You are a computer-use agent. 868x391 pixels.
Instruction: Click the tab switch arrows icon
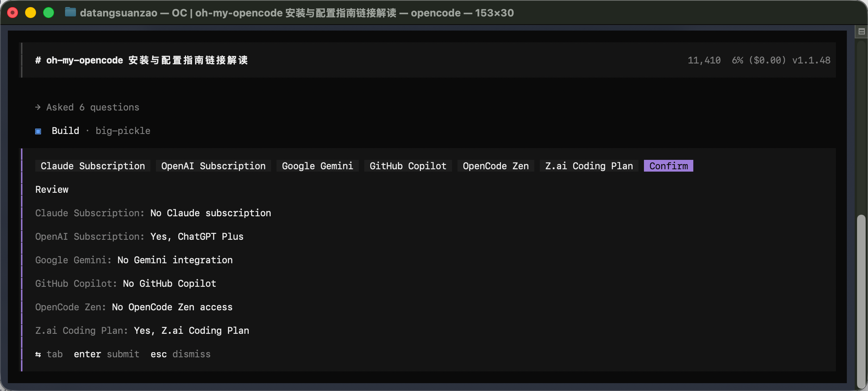pyautogui.click(x=38, y=354)
